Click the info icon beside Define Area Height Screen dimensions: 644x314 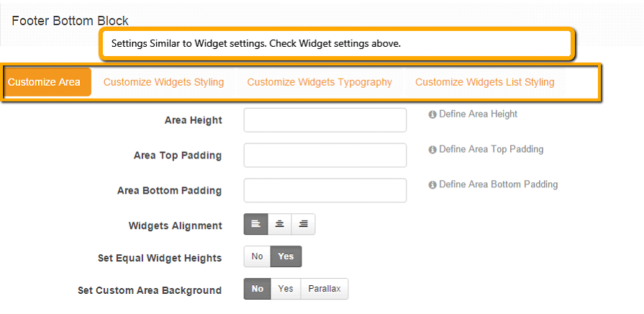click(432, 115)
